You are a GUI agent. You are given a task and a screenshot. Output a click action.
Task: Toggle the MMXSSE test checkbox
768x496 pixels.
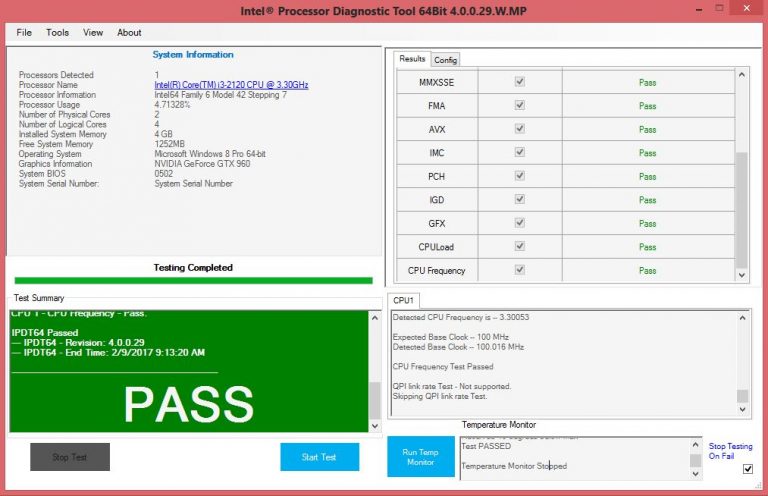(x=519, y=82)
